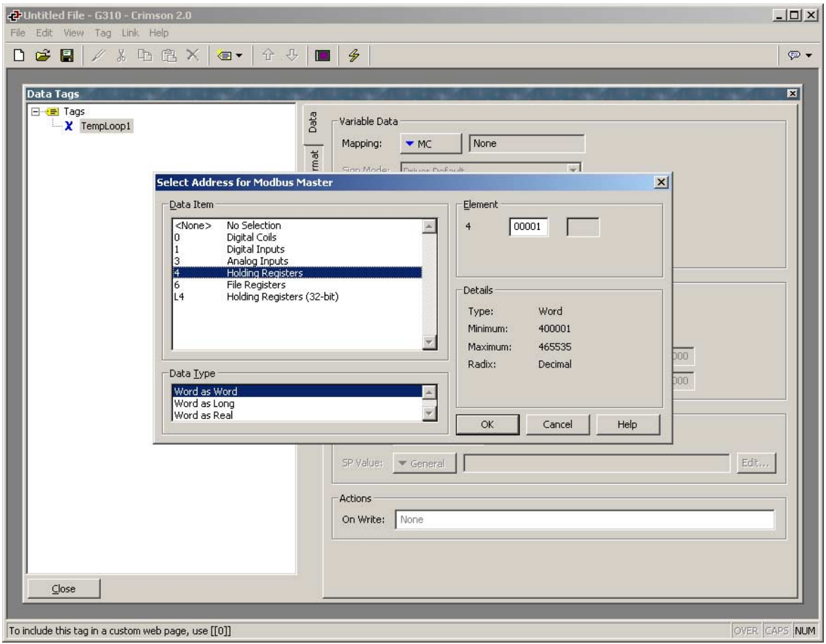The image size is (826, 644).
Task: Select the Analog Inputs data item
Action: click(297, 261)
